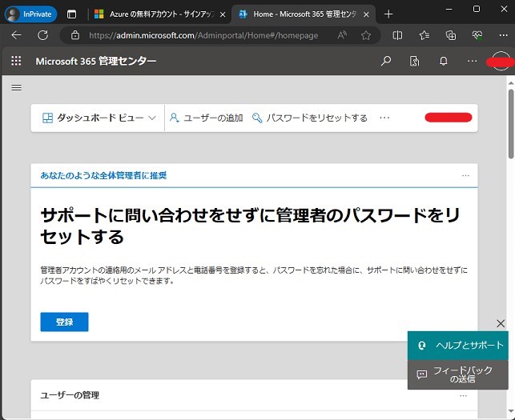Open ヘルプとサポート panel
The image size is (515, 420).
[458, 345]
